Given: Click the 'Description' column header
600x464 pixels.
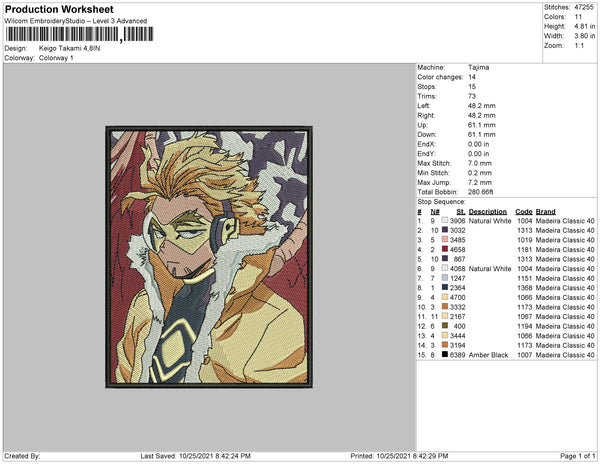Looking at the screenshot, I should [x=488, y=212].
